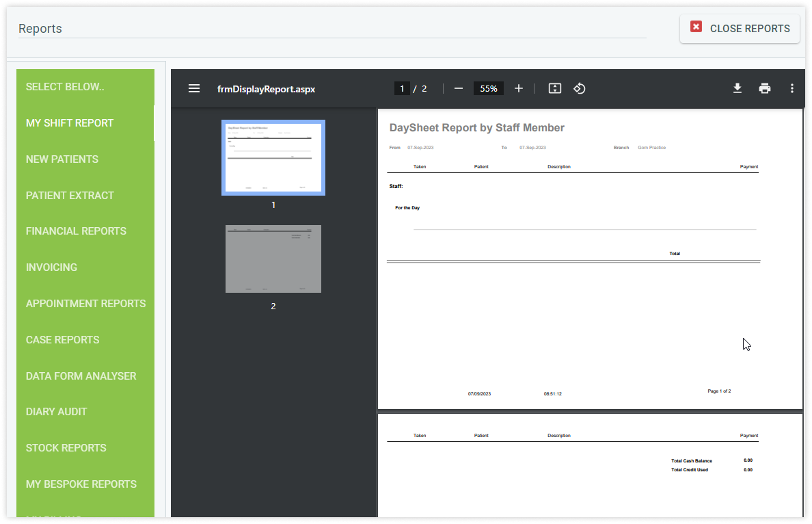Open CASE REPORTS
The width and height of the screenshot is (812, 524).
point(85,340)
